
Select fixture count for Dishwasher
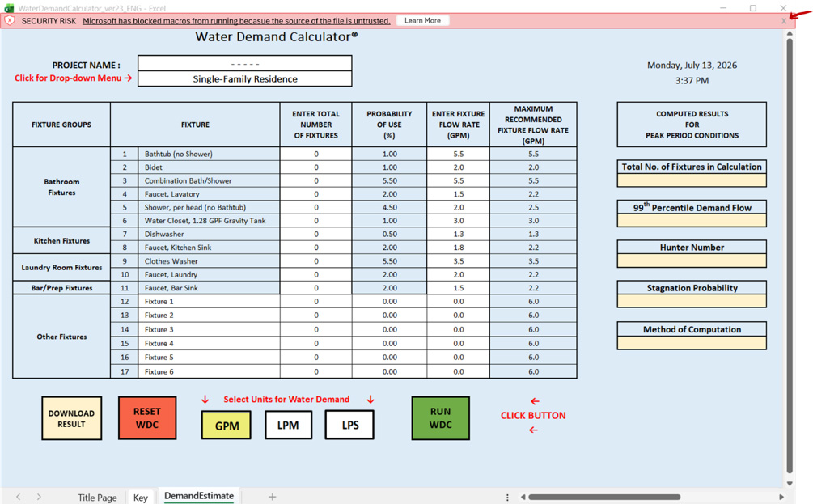[315, 235]
